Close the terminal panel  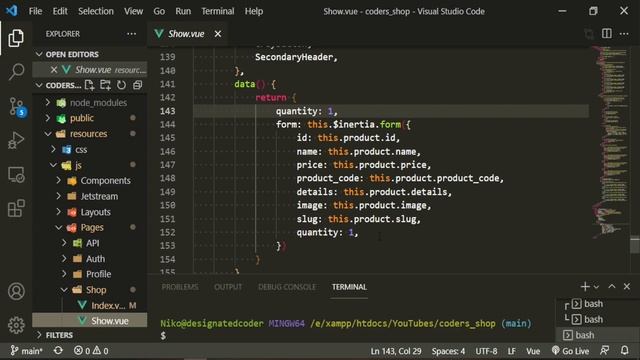click(x=627, y=287)
